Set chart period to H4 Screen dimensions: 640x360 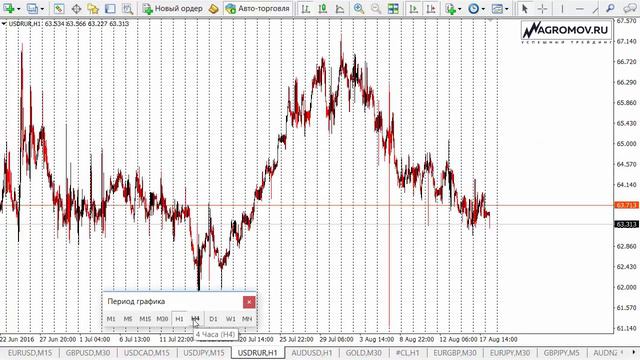pos(196,319)
